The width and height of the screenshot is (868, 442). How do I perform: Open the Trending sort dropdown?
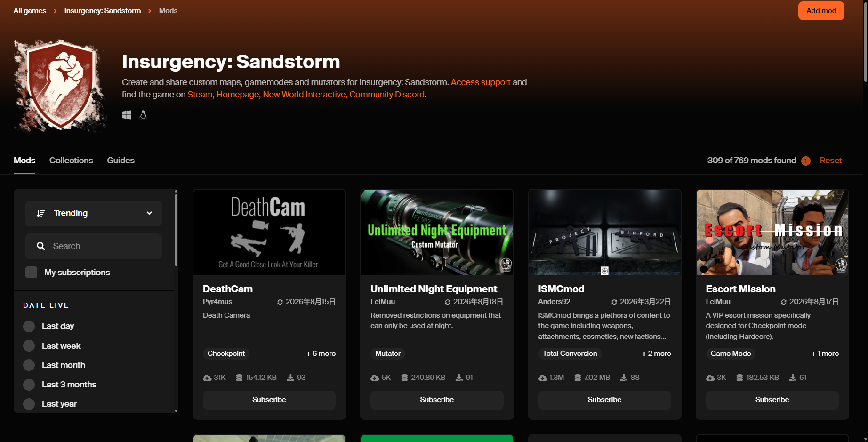(94, 213)
